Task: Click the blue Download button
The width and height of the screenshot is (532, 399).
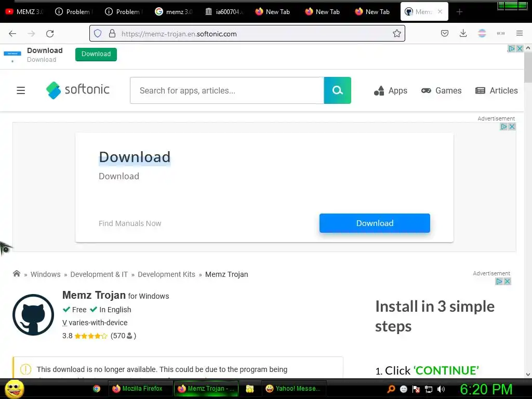Action: tap(375, 223)
